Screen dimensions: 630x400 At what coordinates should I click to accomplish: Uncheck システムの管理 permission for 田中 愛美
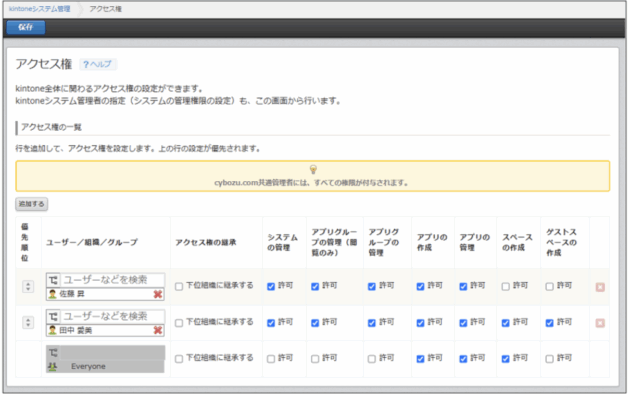pos(272,322)
